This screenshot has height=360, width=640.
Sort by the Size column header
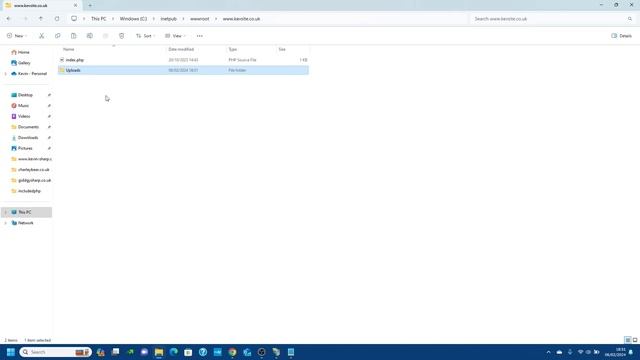(x=292, y=49)
